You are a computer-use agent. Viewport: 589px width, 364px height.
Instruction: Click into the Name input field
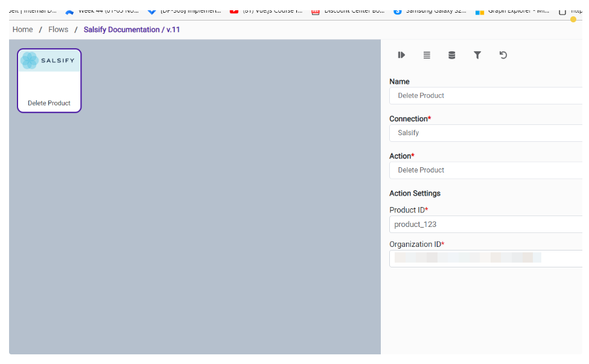pyautogui.click(x=486, y=95)
